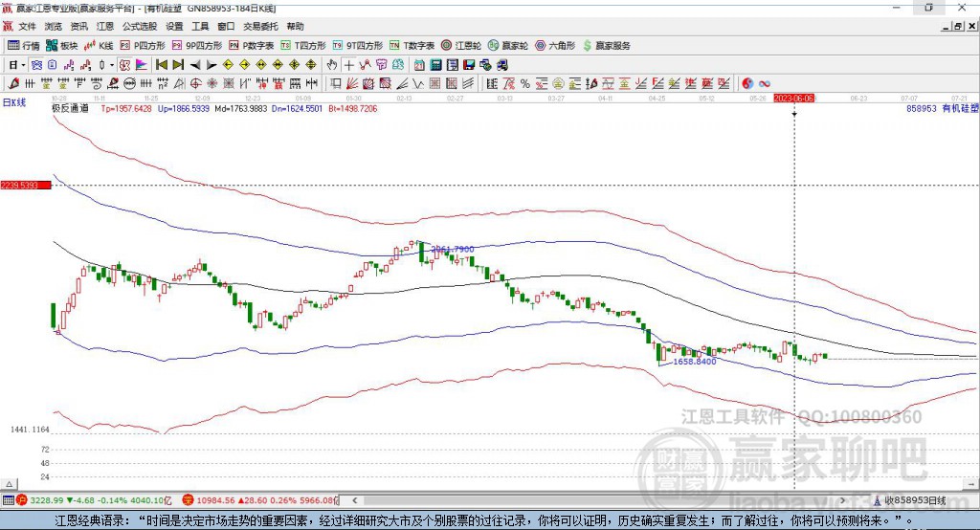Click the 858953 有机硅塑 stock label

pos(943,109)
